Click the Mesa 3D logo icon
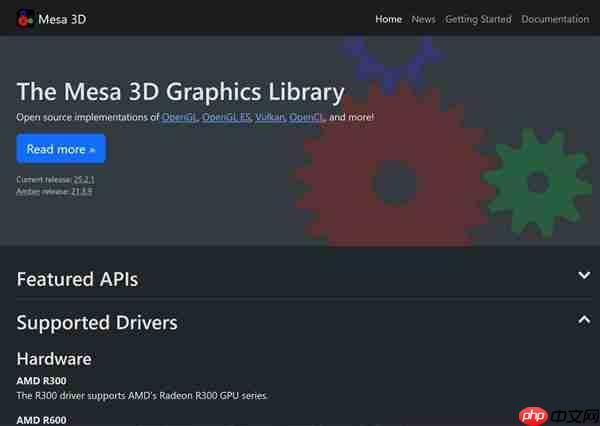Screen dimensions: 600x426 pos(25,19)
